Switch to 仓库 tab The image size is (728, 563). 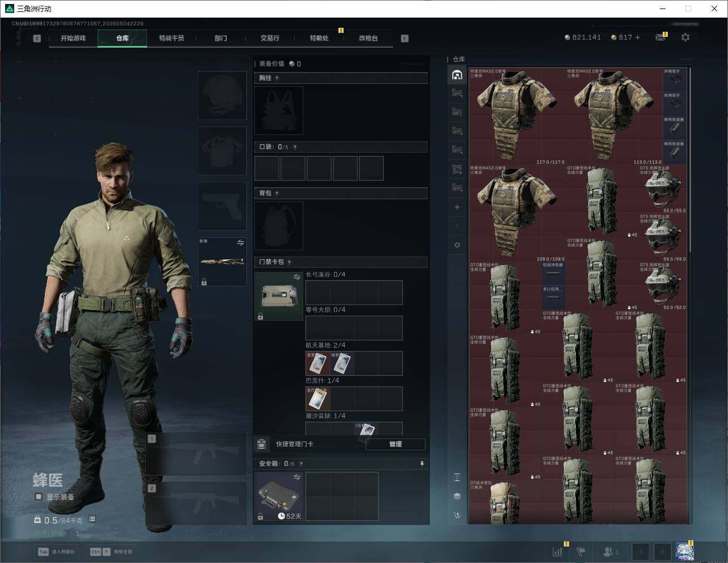pyautogui.click(x=123, y=39)
